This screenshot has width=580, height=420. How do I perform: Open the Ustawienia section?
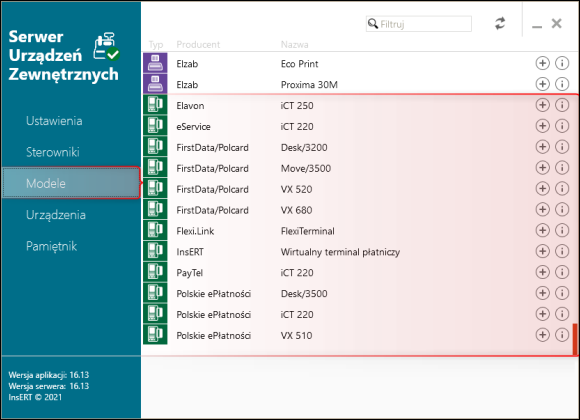point(54,121)
